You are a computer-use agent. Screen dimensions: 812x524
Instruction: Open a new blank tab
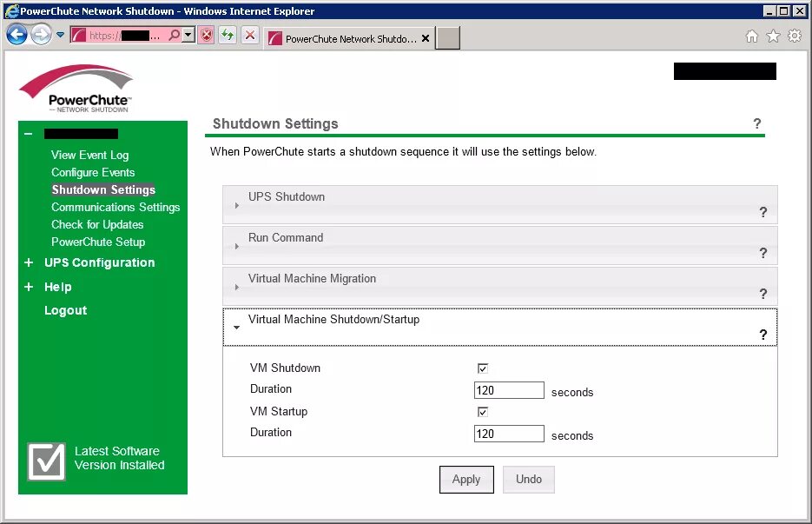click(x=447, y=38)
